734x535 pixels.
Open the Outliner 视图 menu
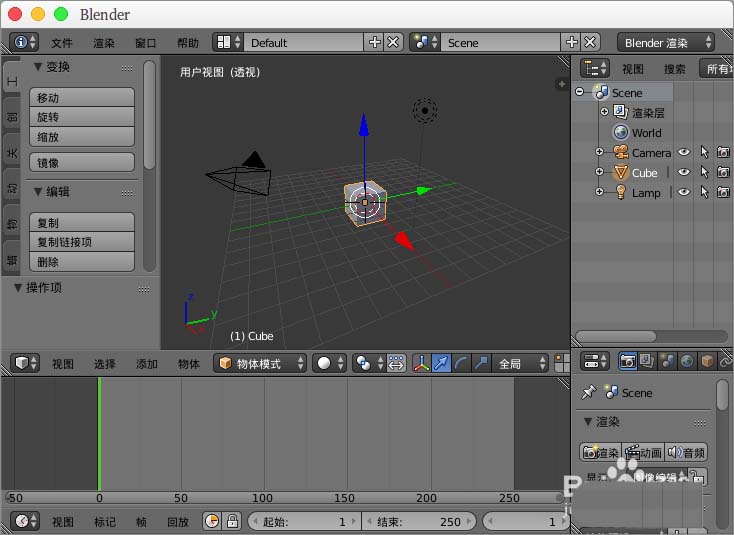[x=632, y=69]
